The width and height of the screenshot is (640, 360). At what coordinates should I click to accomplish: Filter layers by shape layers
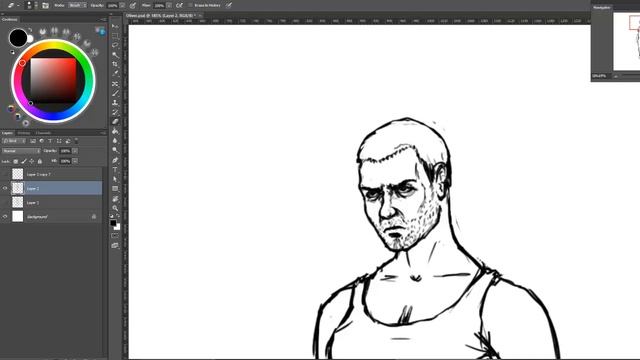[59, 141]
